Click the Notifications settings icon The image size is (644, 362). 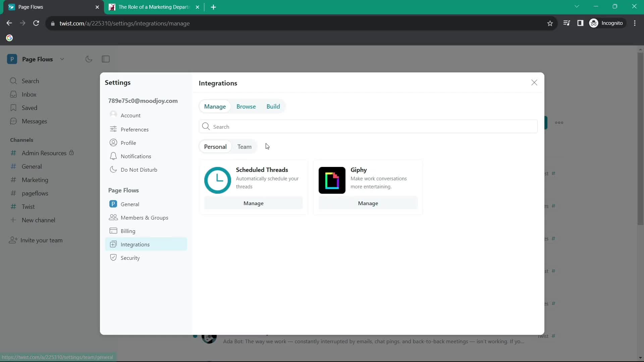(x=113, y=156)
